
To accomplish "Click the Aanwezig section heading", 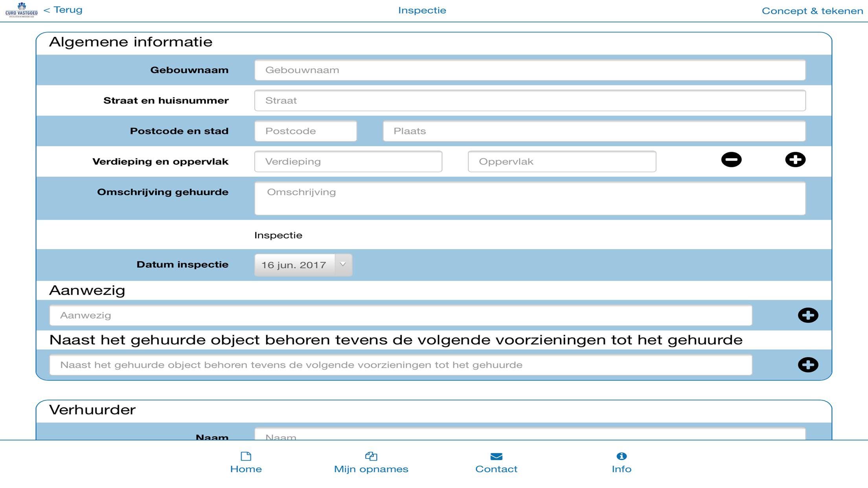I will [87, 290].
